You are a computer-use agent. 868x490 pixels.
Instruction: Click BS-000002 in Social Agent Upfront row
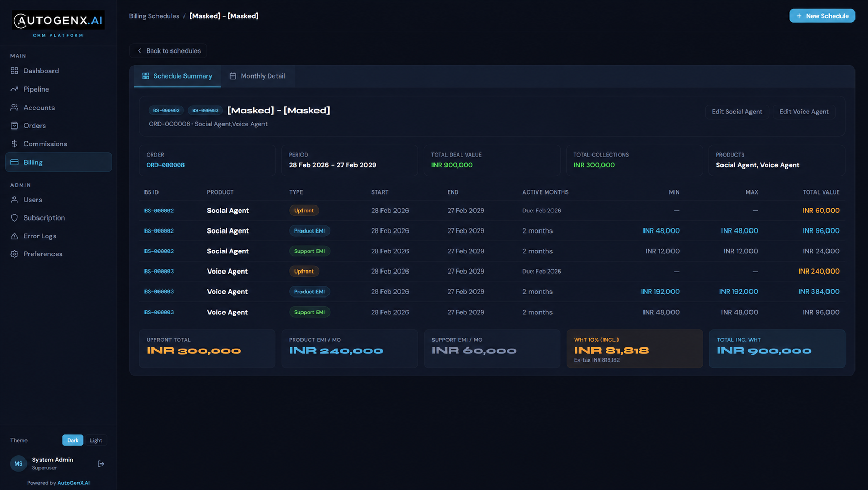click(x=159, y=211)
